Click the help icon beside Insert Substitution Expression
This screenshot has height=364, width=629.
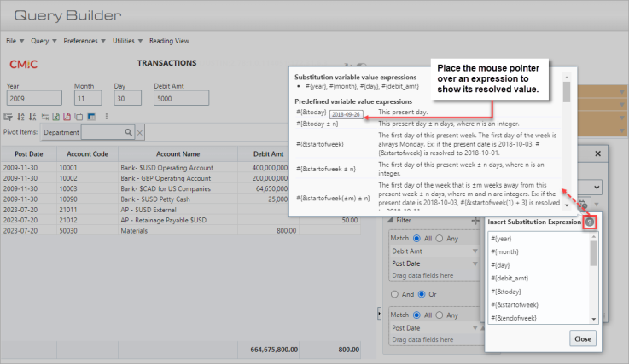[589, 222]
